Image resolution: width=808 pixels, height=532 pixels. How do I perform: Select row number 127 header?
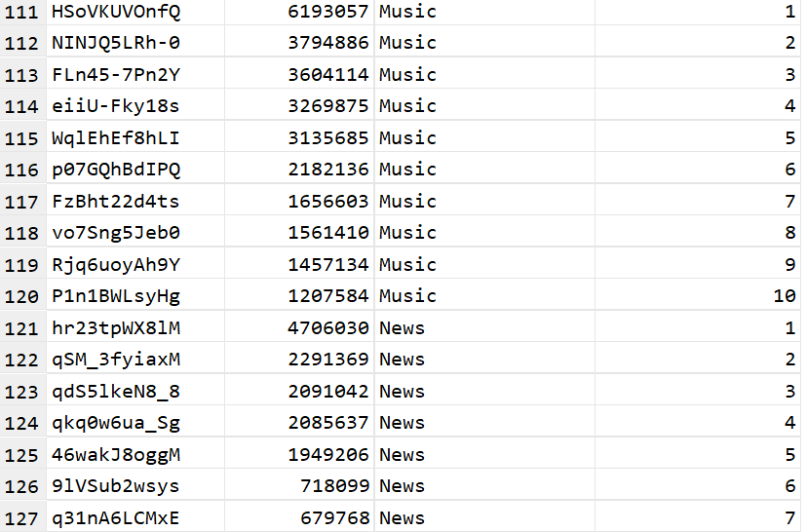(22, 517)
